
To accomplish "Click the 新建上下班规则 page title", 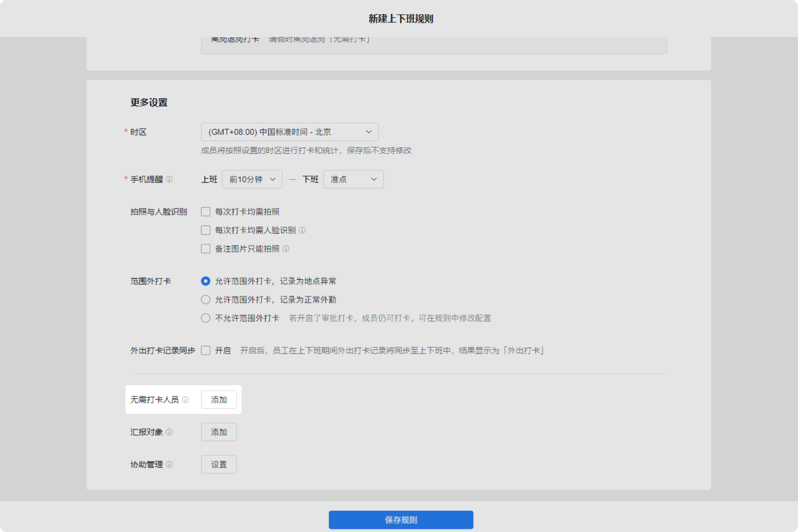I will pyautogui.click(x=401, y=19).
